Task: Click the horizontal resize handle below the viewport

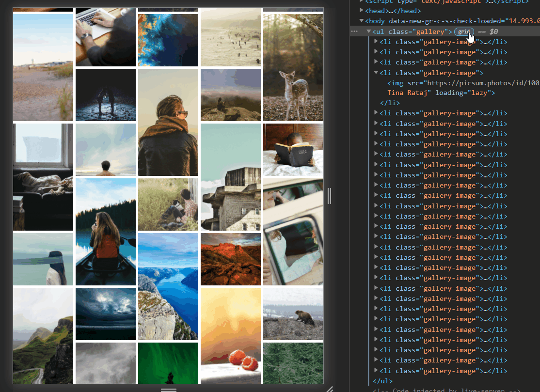Action: [x=168, y=389]
